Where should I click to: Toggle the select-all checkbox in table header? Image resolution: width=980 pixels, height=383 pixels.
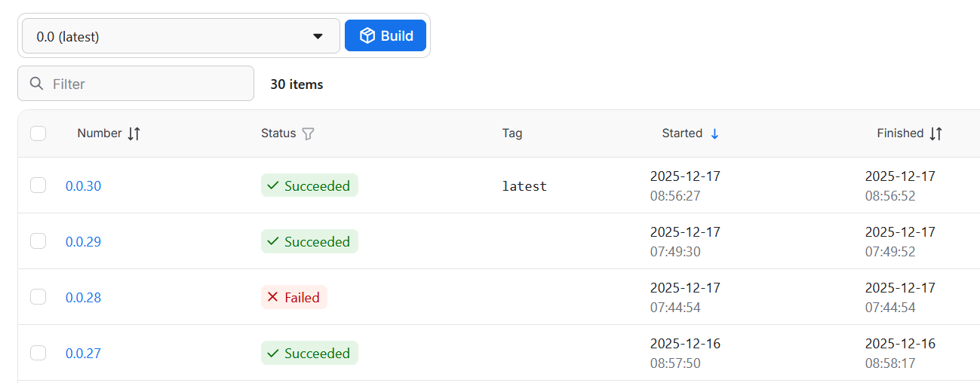point(38,133)
